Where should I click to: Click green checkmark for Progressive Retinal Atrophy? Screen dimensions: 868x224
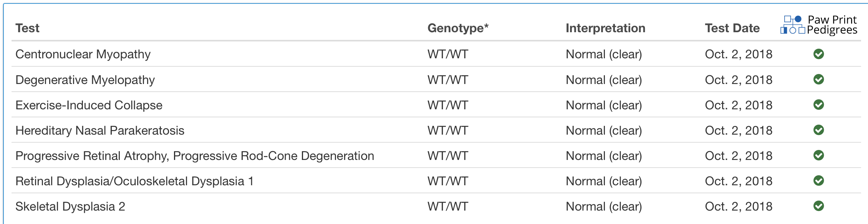pos(818,155)
